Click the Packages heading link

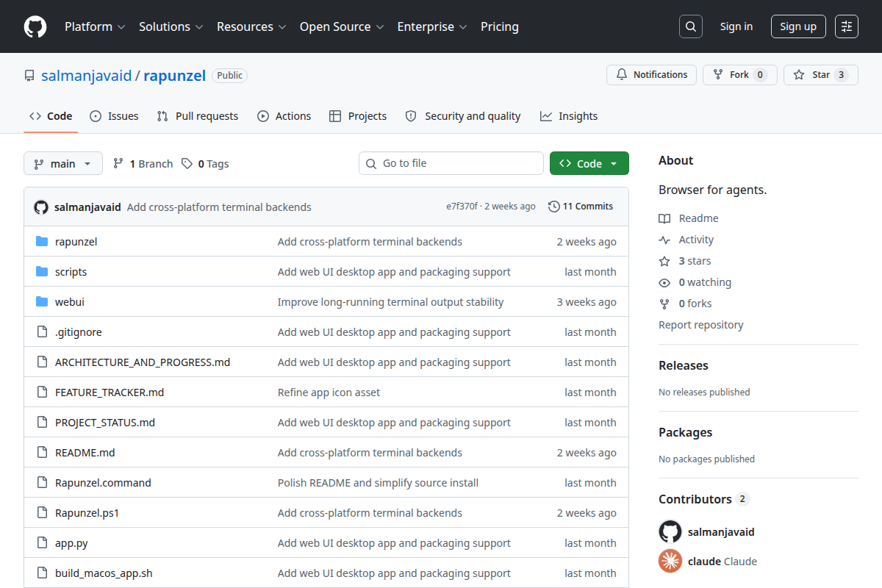tap(685, 432)
